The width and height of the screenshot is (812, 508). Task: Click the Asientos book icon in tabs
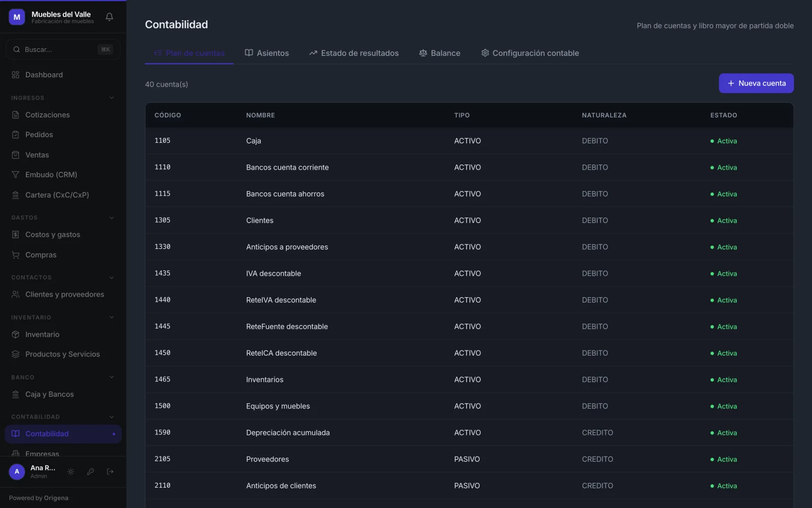click(x=249, y=53)
